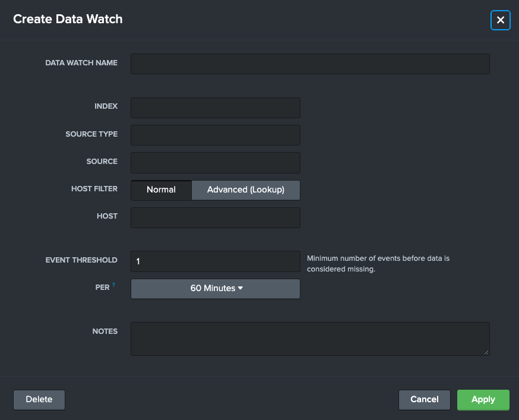519x420 pixels.
Task: Open the 60 Minutes period dropdown
Action: pos(216,289)
